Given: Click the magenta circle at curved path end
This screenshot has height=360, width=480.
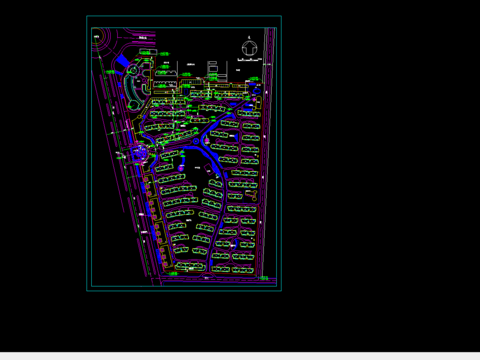Looking at the screenshot, I should pos(181,168).
